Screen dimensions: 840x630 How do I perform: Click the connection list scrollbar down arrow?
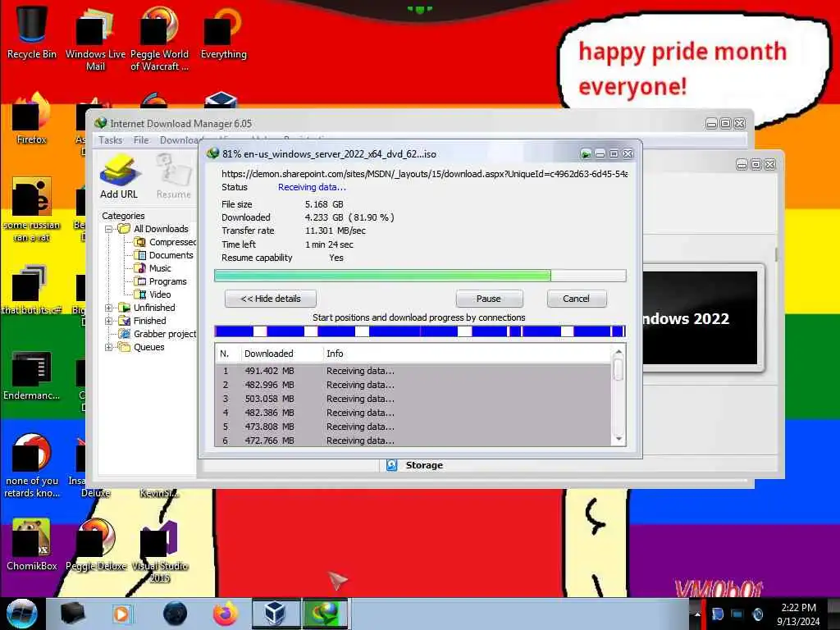pos(619,439)
